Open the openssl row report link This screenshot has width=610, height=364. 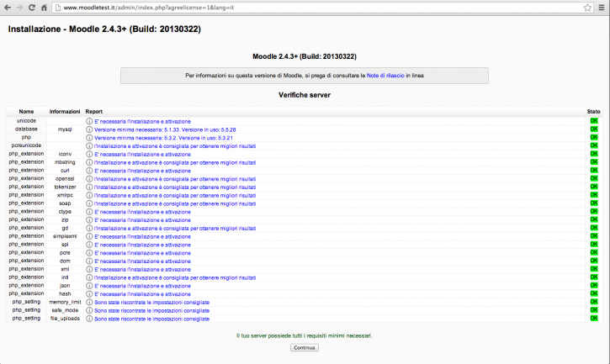click(x=175, y=179)
